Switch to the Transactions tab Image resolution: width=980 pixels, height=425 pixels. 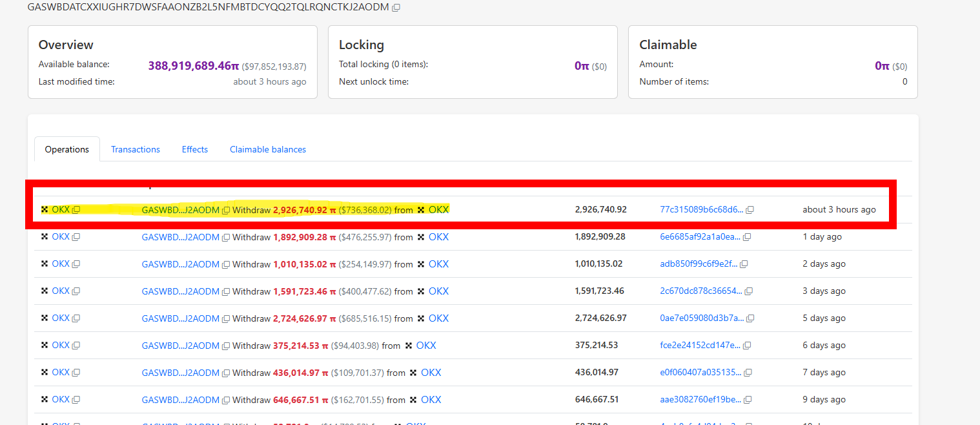[135, 149]
